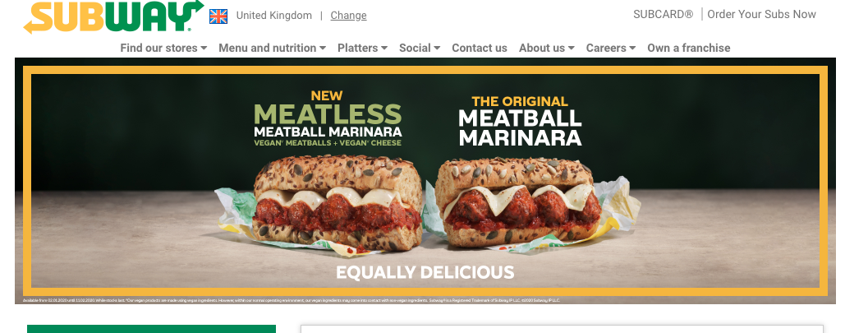This screenshot has height=333, width=868.
Task: Go to the Contact us page
Action: (480, 49)
